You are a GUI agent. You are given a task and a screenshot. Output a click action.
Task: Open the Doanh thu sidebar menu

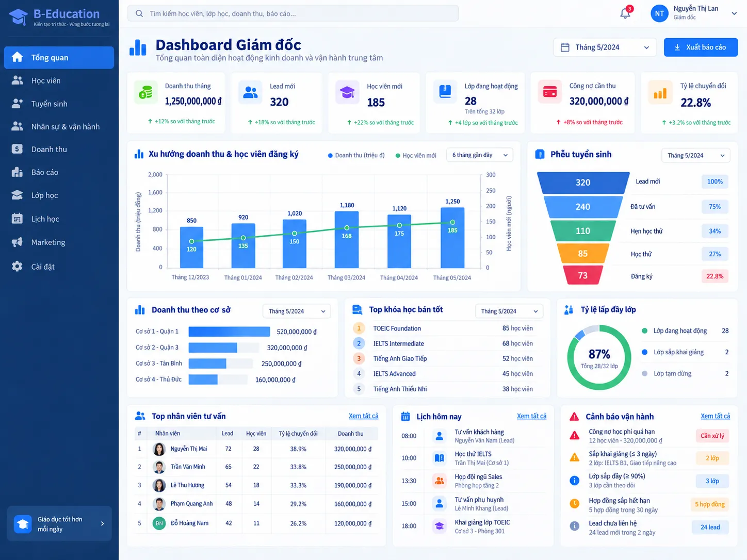(x=59, y=149)
